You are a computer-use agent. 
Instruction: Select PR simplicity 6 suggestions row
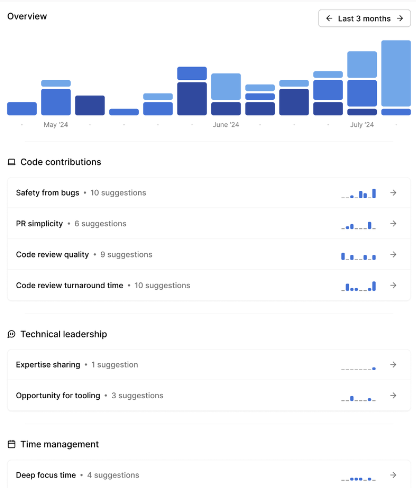pos(209,223)
